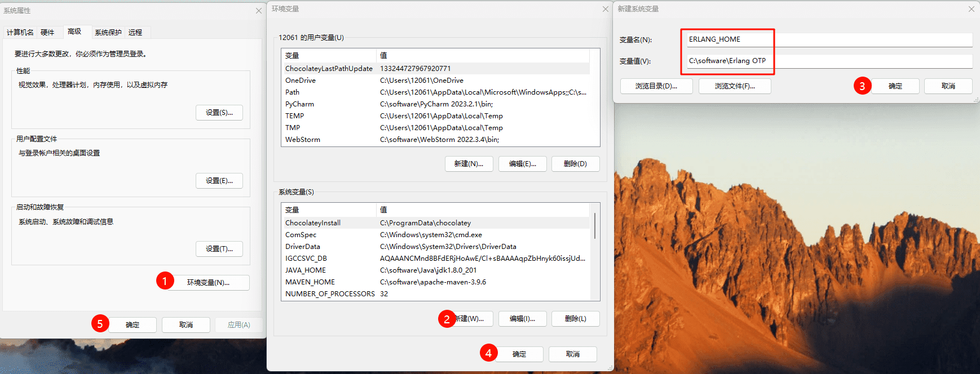This screenshot has width=980, height=374.
Task: Switch to the 计算机名 tab
Action: (x=20, y=33)
